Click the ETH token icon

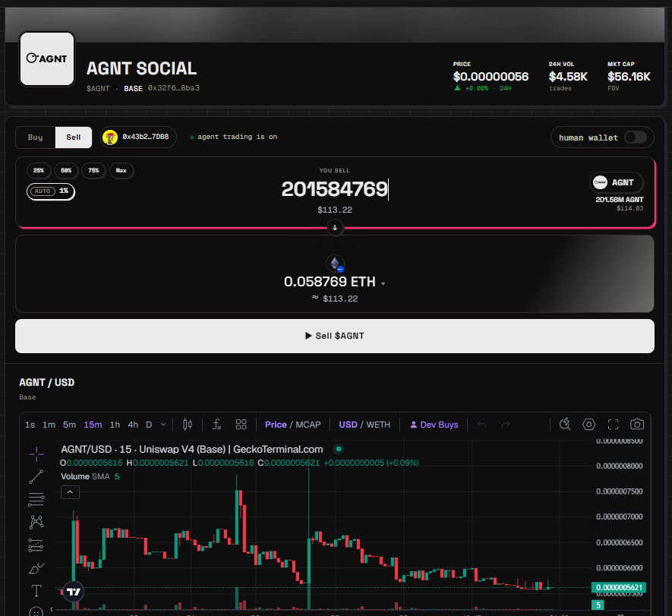click(335, 264)
